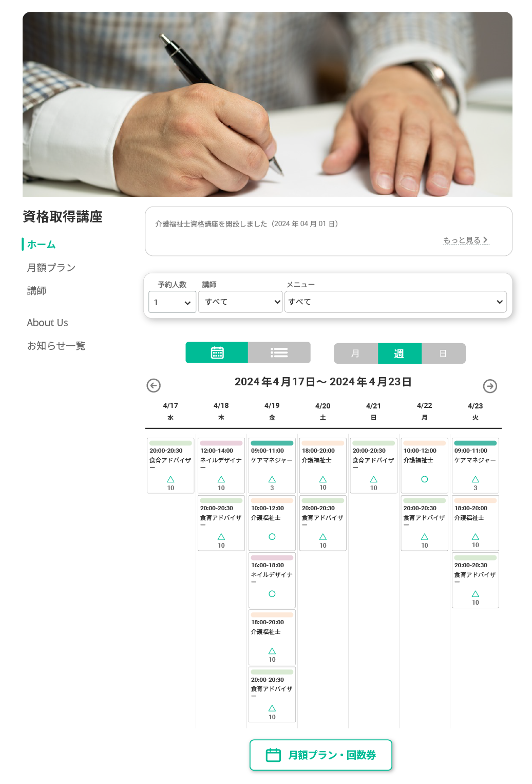
Task: Open 介護福祉士資格講座 announcement
Action: [246, 224]
